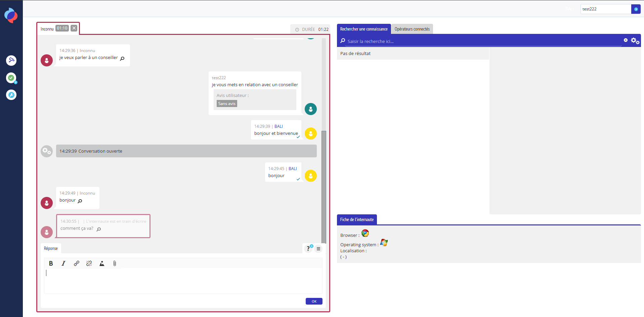Expand the hamburger menu above the reply box
The height and width of the screenshot is (317, 644).
coord(318,249)
